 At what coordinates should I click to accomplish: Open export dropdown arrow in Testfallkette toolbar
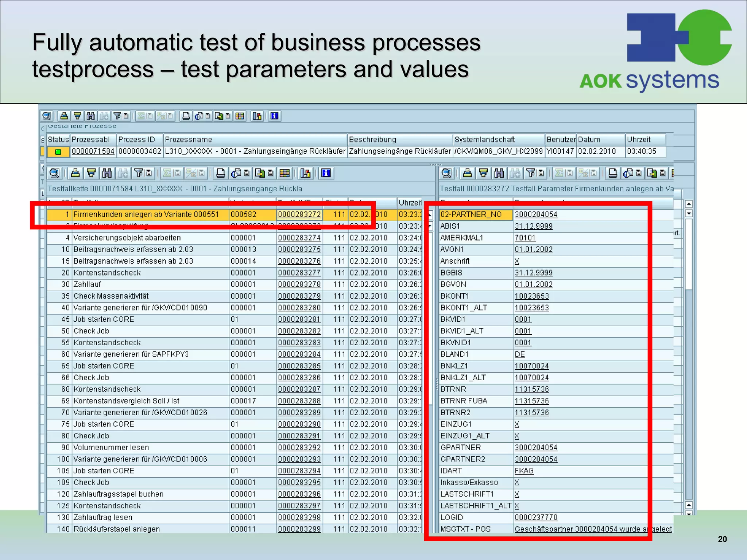[x=271, y=173]
